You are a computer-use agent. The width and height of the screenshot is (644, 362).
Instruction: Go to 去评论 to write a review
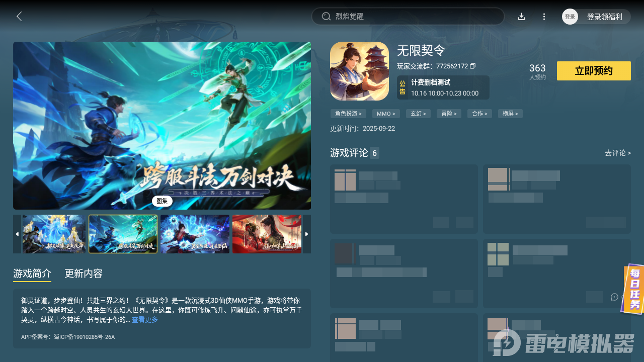pos(618,153)
